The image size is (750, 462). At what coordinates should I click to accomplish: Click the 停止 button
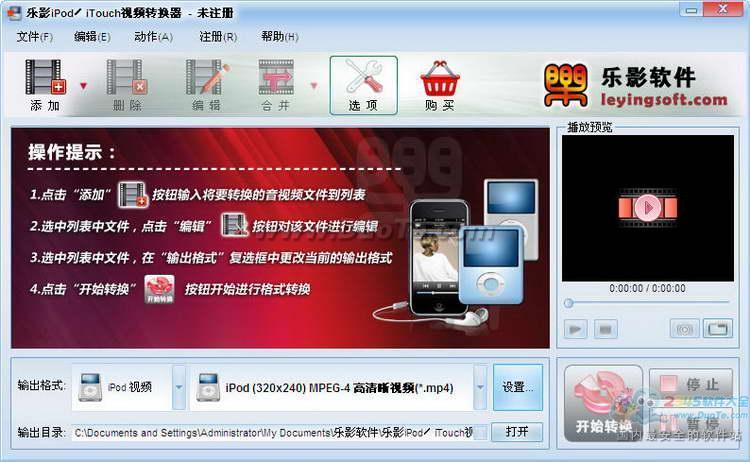coord(691,384)
